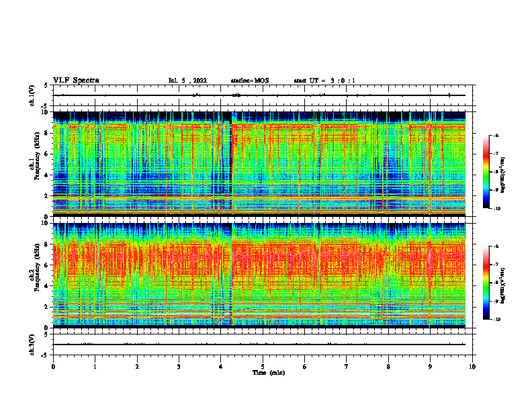Image resolution: width=532 pixels, height=411 pixels.
Task: Click the ch.3 voltage waveform trace
Action: pos(259,345)
